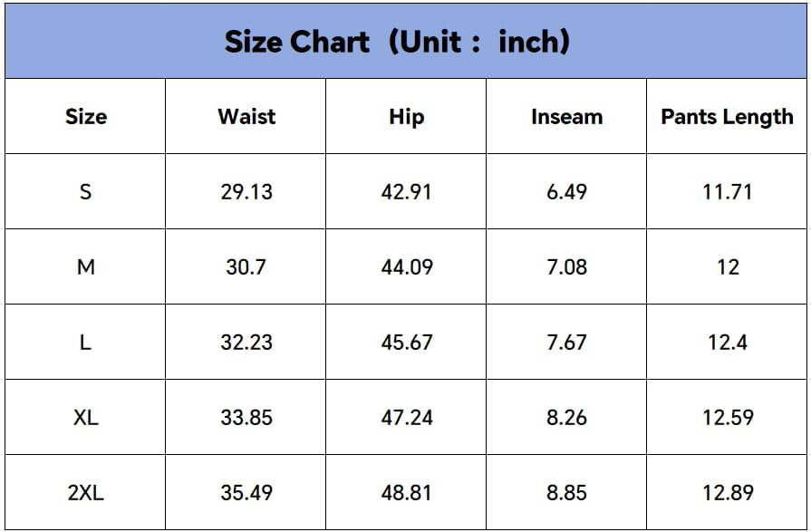Select pants length value 12.59

[x=728, y=417]
